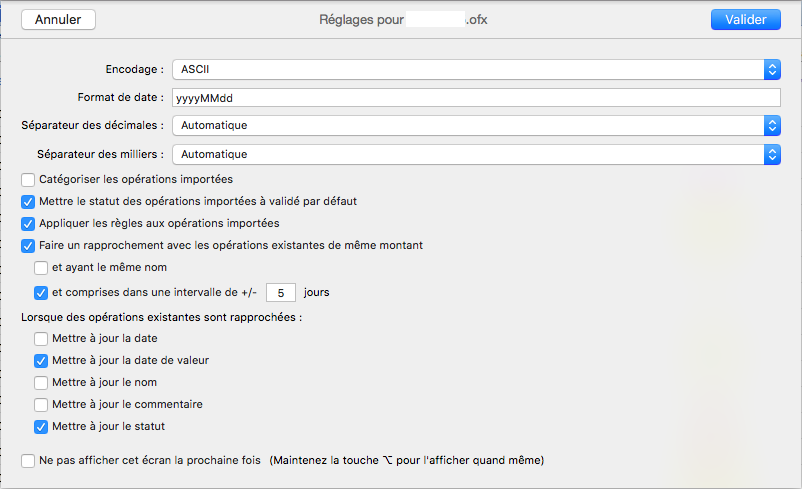Check 'Ne pas afficher cet écran' box
The height and width of the screenshot is (489, 802).
28,461
